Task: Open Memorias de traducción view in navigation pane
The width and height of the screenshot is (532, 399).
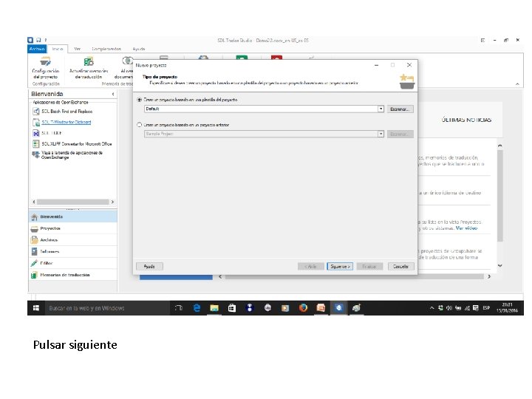Action: pos(73,275)
